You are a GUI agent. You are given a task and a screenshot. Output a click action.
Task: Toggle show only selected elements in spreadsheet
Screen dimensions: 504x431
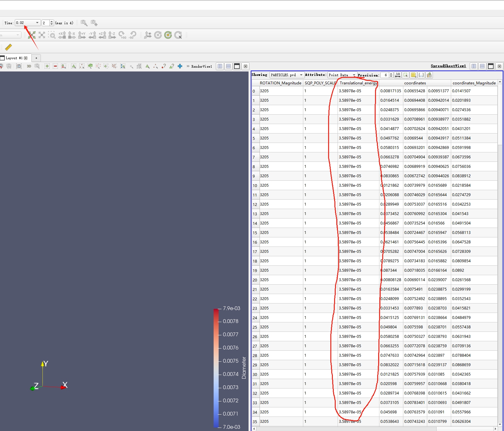pyautogui.click(x=406, y=75)
